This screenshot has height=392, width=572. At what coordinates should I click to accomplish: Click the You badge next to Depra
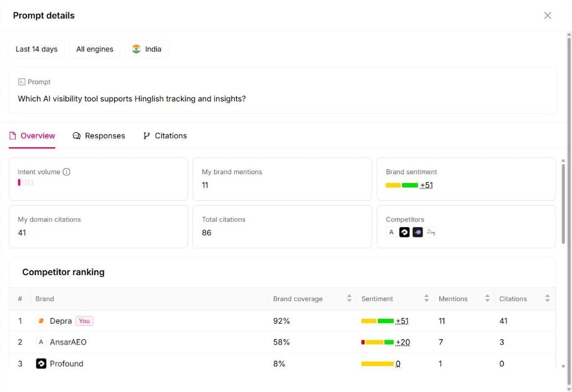(84, 321)
